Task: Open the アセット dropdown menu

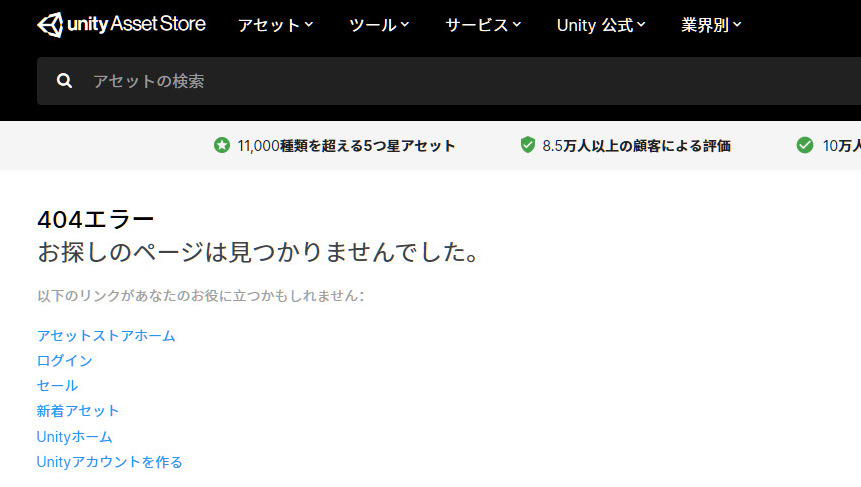Action: 276,25
